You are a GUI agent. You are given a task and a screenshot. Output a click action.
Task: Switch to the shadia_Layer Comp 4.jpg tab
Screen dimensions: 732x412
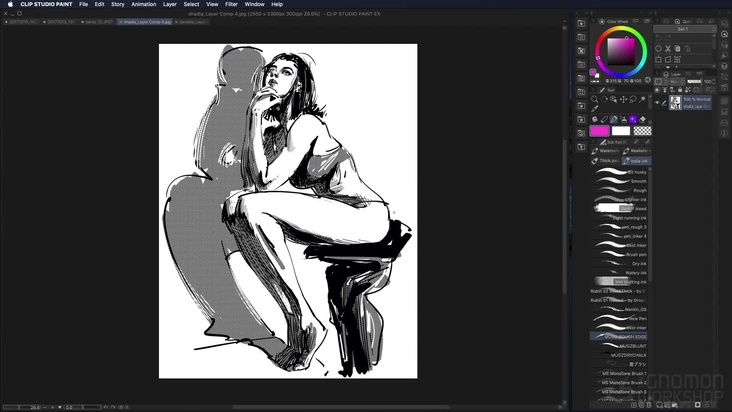point(145,22)
